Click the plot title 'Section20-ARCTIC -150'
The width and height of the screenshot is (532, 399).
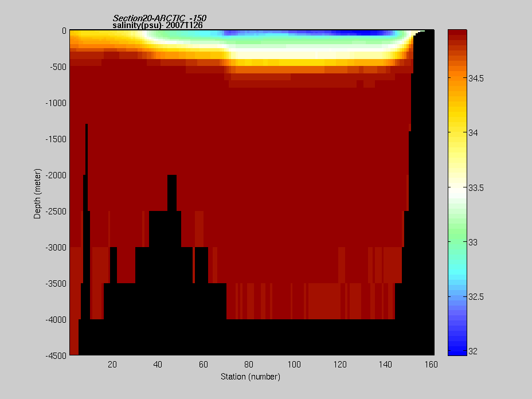159,18
